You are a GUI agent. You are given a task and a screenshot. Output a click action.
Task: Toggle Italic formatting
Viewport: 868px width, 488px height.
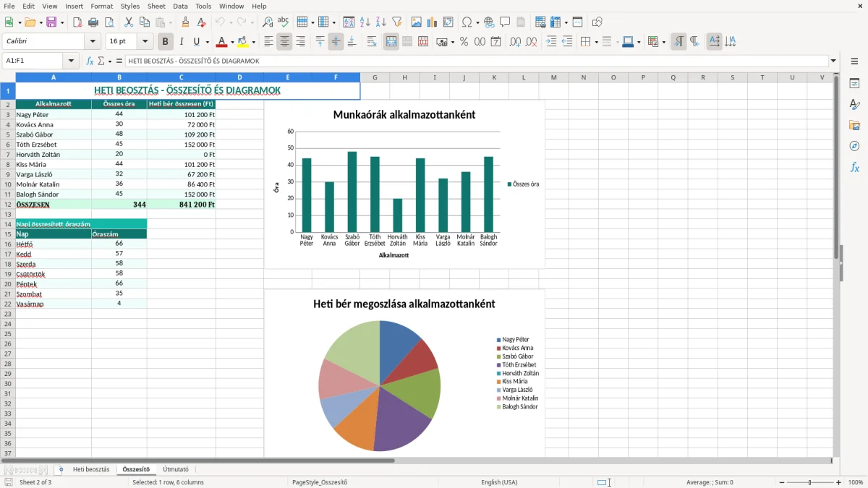[x=182, y=42]
